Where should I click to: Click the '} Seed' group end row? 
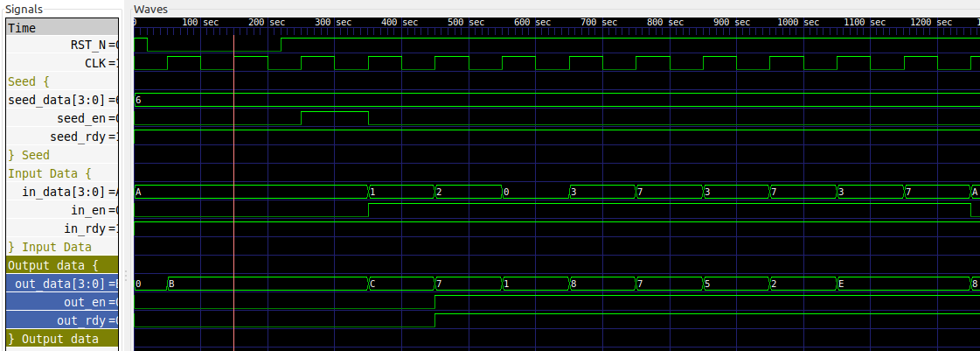(62, 155)
